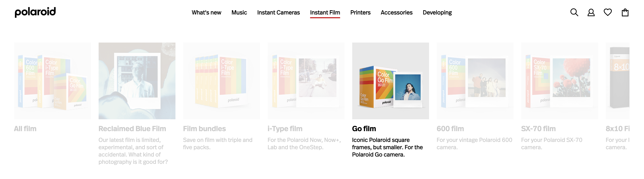Open the i-Type film title link
This screenshot has width=644, height=179.
(285, 129)
